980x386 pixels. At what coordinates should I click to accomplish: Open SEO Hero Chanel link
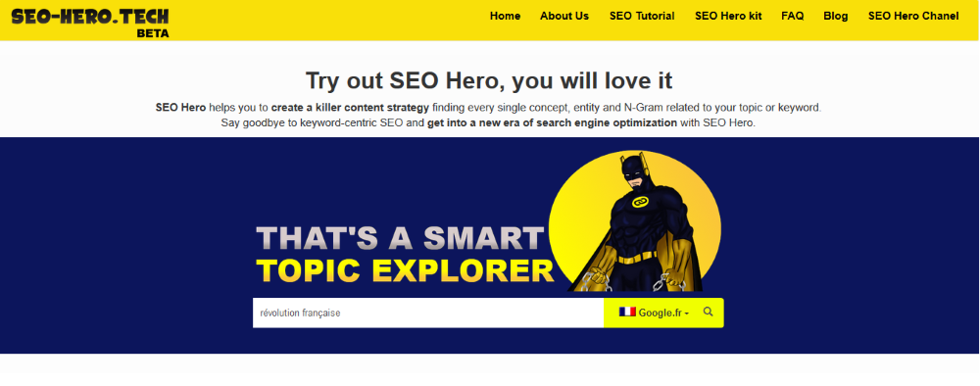point(913,17)
